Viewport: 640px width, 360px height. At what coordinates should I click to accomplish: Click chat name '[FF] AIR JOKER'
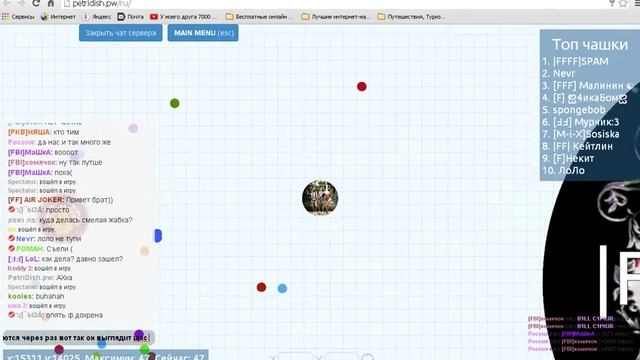click(36, 200)
